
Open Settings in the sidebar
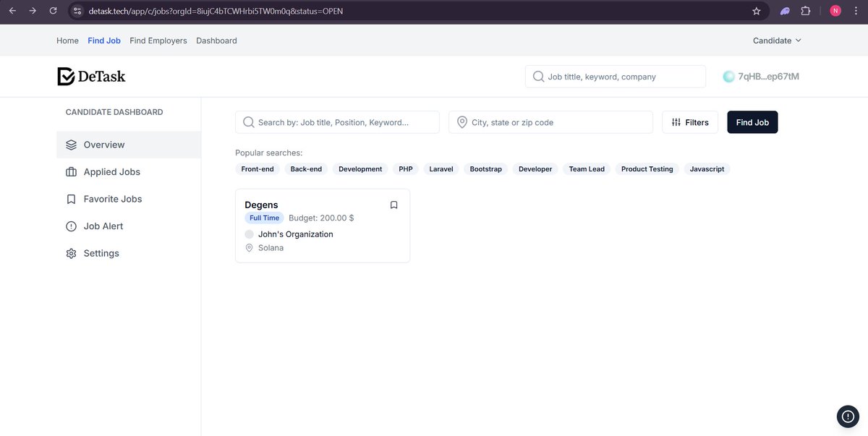(x=129, y=254)
